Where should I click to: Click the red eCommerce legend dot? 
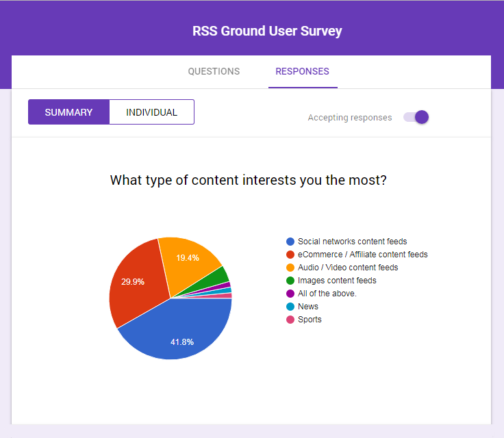point(290,255)
